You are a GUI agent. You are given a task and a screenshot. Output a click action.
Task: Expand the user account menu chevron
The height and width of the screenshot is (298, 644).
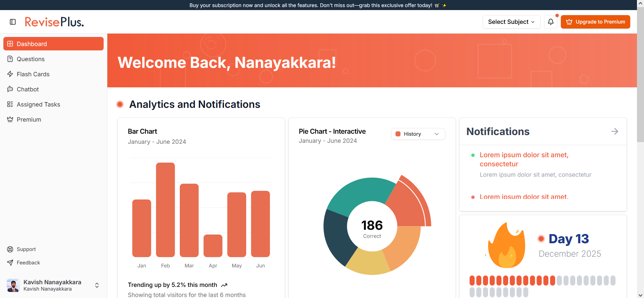click(97, 285)
